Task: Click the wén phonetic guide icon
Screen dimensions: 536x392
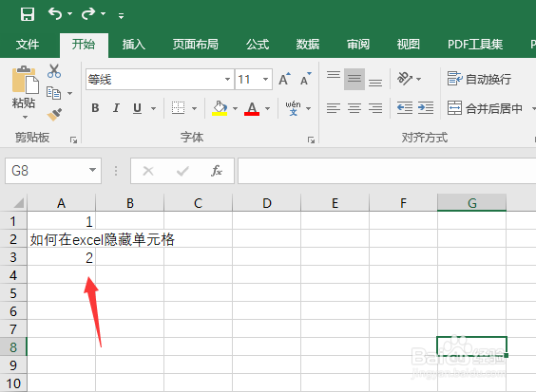Action: point(294,108)
